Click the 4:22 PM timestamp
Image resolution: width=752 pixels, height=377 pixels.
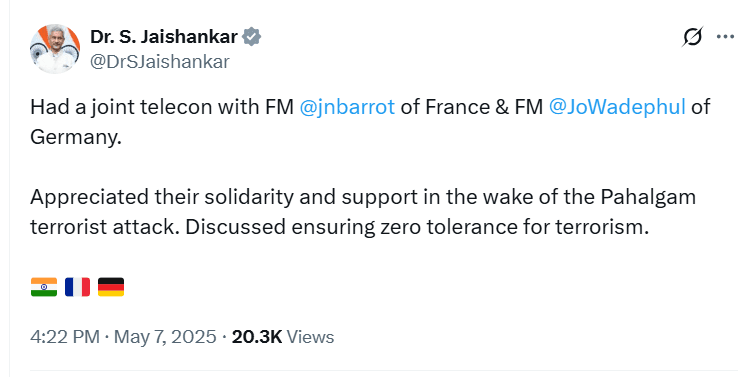[65, 337]
